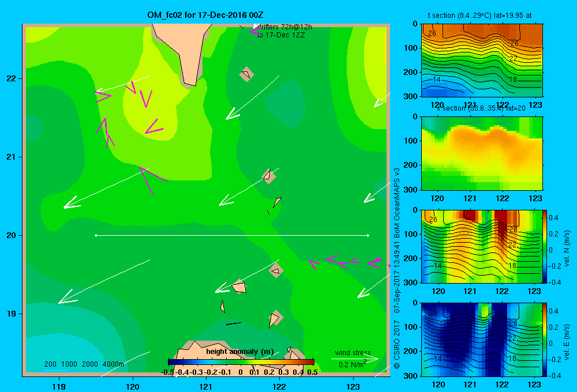Click longitude tick 122 on main map axis
Screen dimensions: 577x392
(279, 386)
